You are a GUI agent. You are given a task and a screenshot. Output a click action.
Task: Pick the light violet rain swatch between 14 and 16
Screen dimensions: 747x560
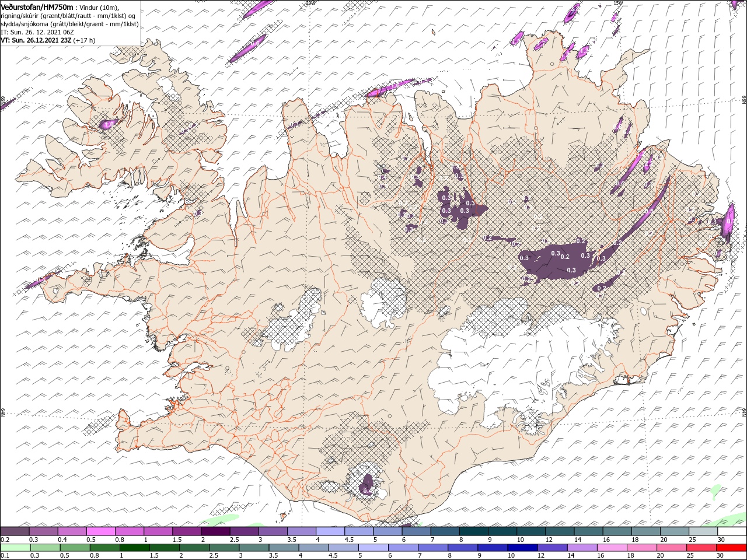pos(582,548)
